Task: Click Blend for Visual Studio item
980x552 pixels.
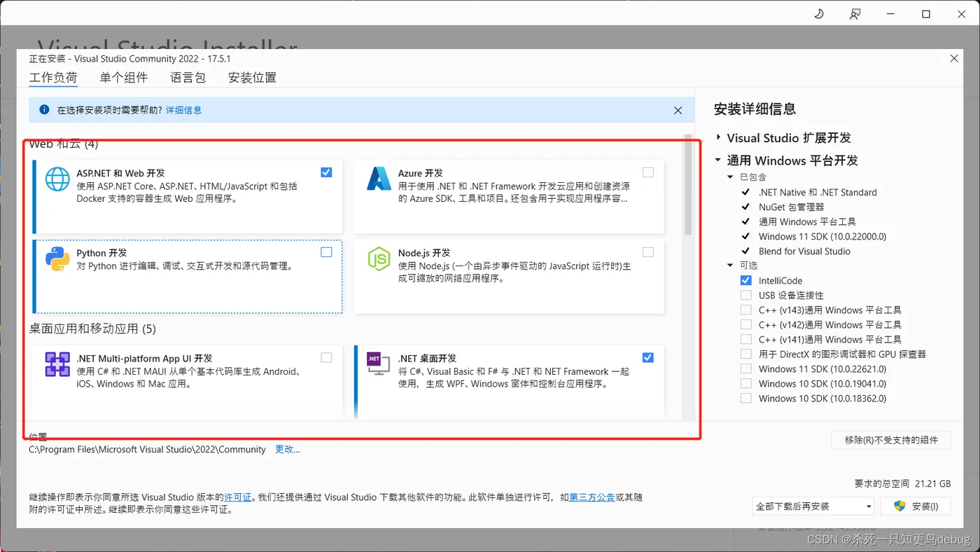Action: coord(804,251)
